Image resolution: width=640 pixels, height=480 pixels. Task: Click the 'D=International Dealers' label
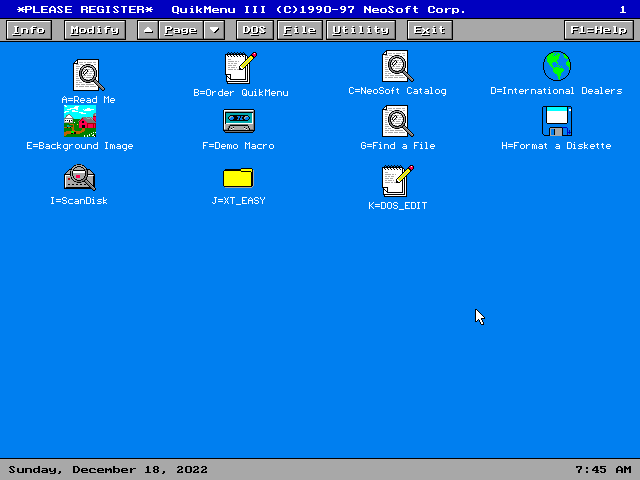click(556, 91)
